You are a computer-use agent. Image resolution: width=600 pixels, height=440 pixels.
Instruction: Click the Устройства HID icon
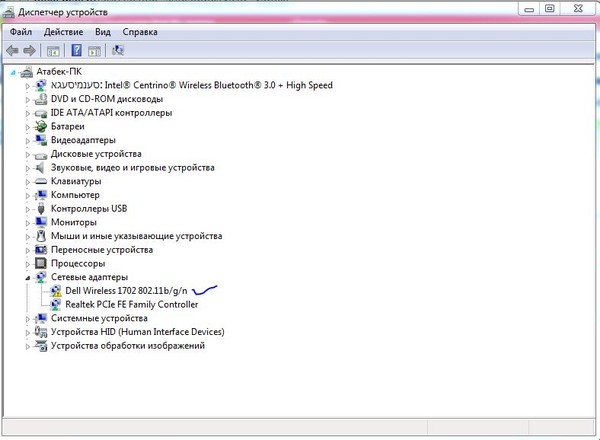(x=41, y=332)
